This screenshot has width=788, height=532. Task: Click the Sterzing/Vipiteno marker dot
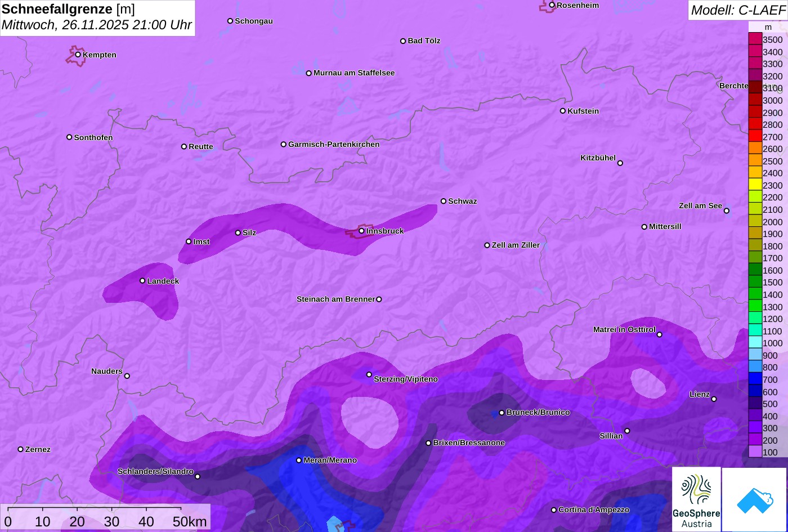pyautogui.click(x=369, y=374)
